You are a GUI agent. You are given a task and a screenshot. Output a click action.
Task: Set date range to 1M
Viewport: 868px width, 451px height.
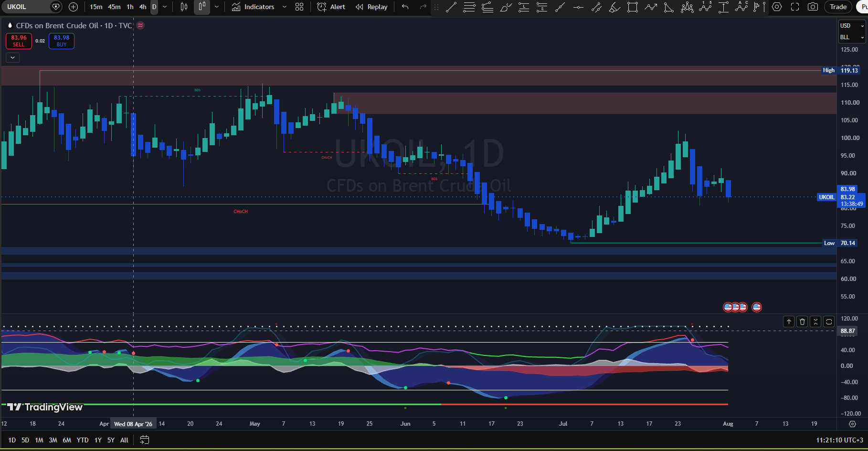(39, 440)
